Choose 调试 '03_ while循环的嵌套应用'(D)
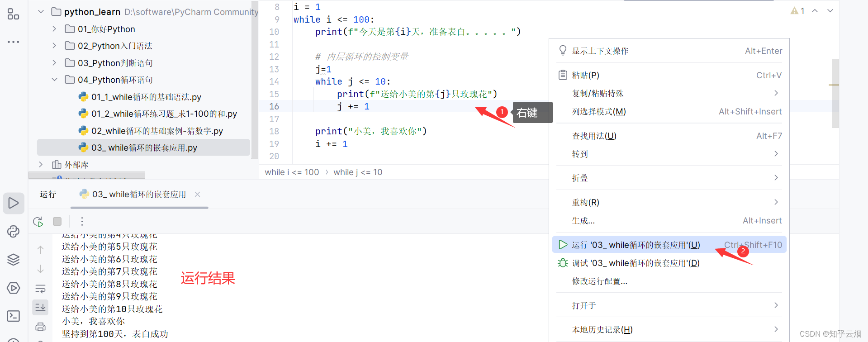The width and height of the screenshot is (868, 342). pos(669,263)
